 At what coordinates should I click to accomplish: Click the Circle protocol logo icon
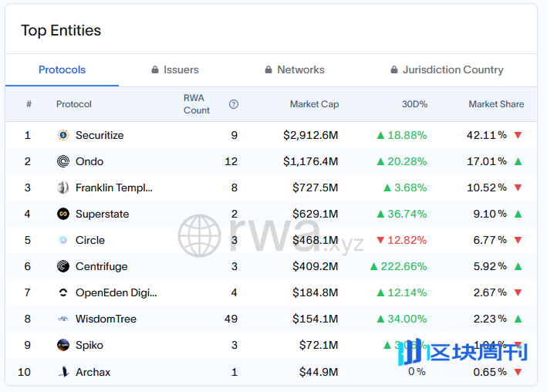pos(63,240)
